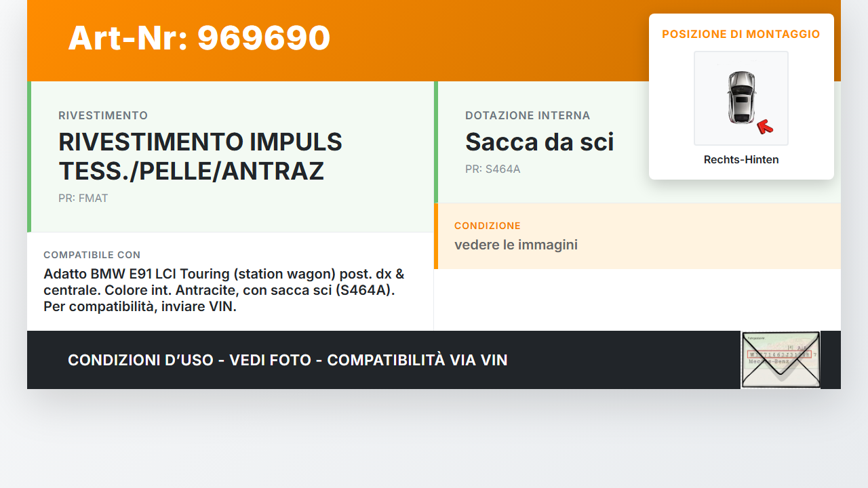The width and height of the screenshot is (868, 488).
Task: Click the Rechts-Hinten position label
Action: 741,160
